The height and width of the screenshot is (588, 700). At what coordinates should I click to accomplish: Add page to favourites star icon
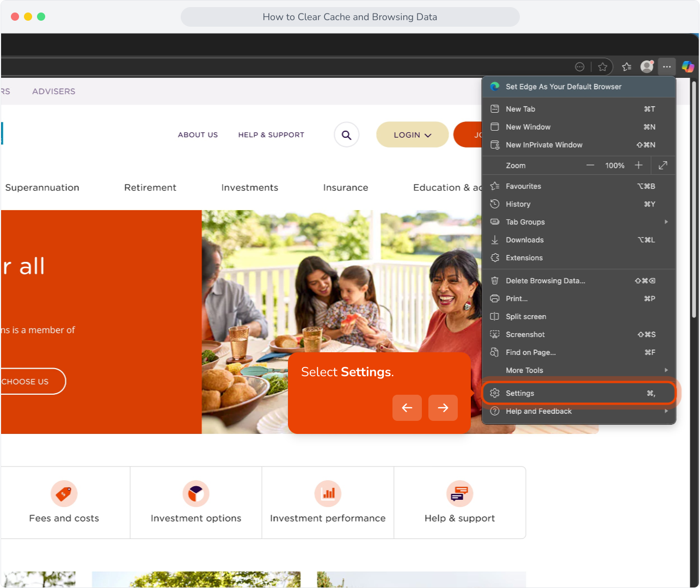click(x=603, y=66)
